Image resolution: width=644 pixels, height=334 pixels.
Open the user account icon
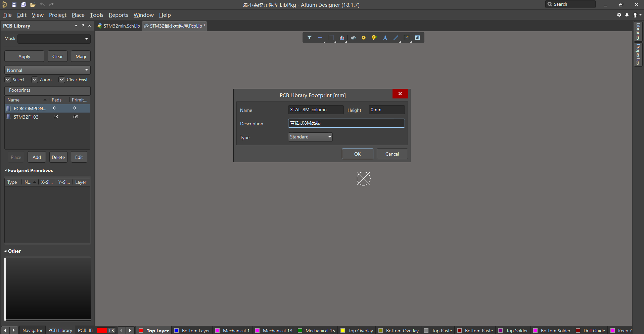click(x=635, y=15)
